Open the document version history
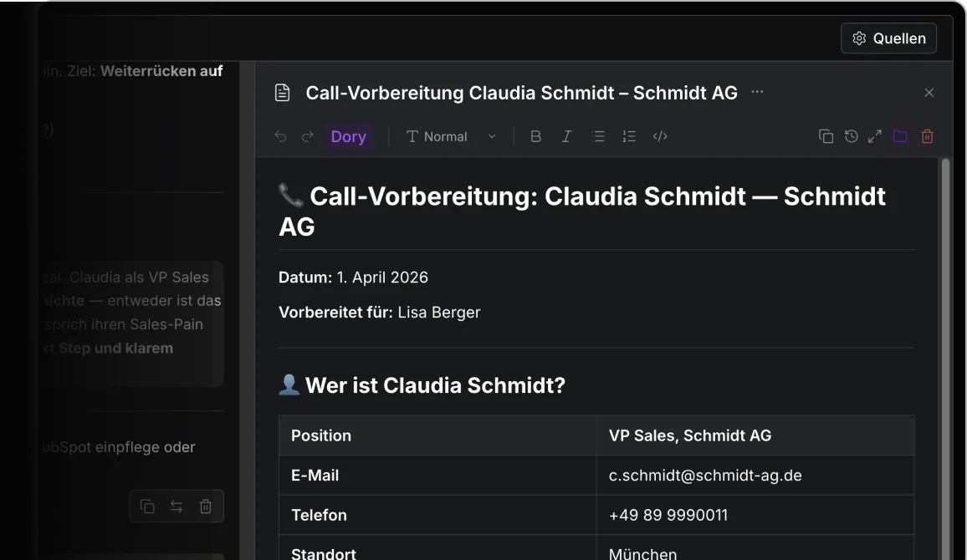Image resolution: width=967 pixels, height=560 pixels. point(851,136)
